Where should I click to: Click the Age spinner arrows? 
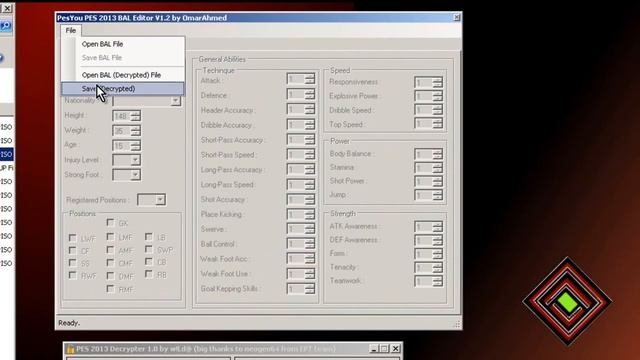click(x=136, y=145)
